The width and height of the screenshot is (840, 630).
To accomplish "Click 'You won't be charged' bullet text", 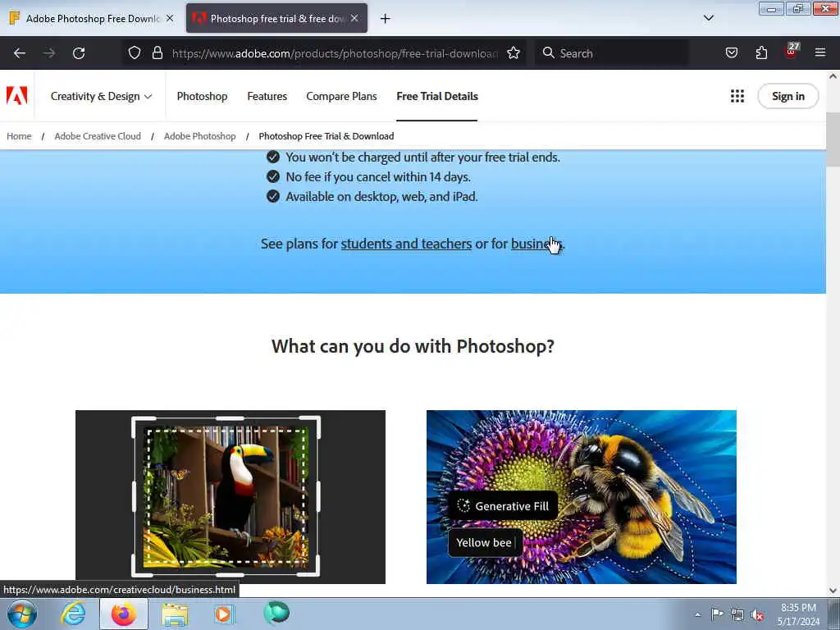I will (422, 157).
